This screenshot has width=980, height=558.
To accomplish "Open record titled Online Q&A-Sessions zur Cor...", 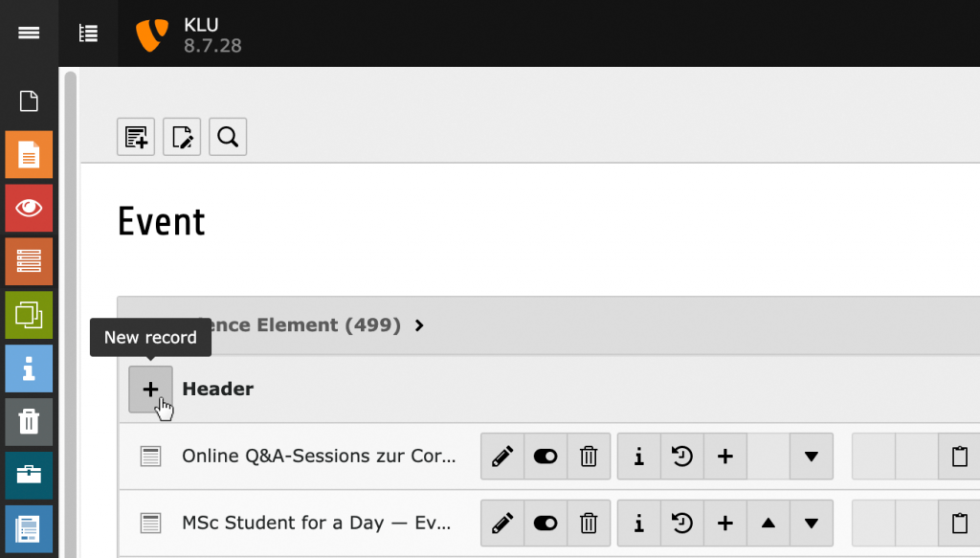I will pos(319,457).
